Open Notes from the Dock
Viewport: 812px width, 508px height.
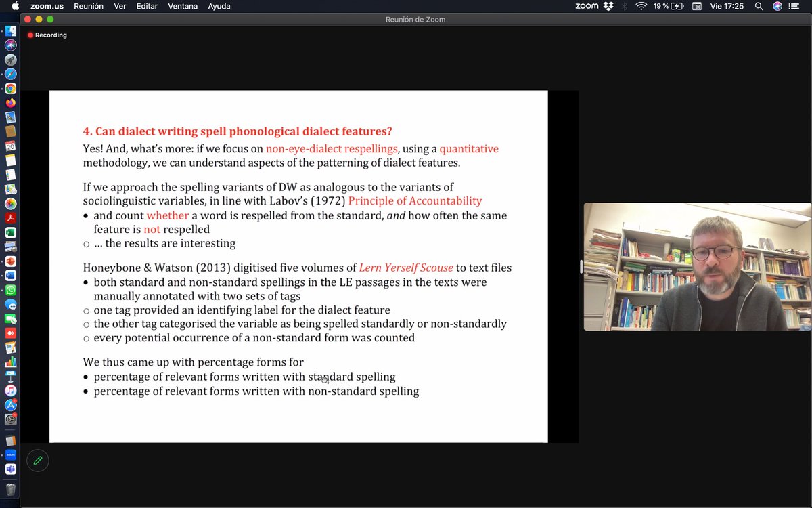(10, 161)
